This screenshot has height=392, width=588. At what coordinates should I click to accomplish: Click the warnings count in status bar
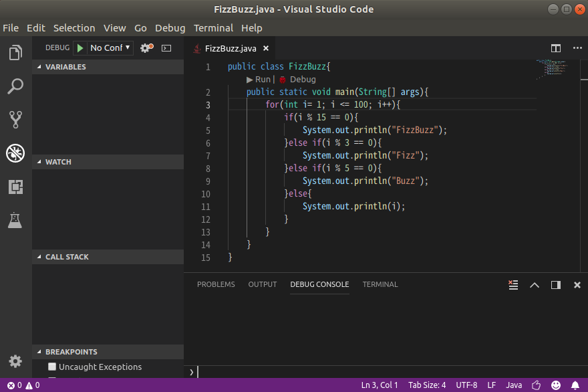click(x=33, y=385)
